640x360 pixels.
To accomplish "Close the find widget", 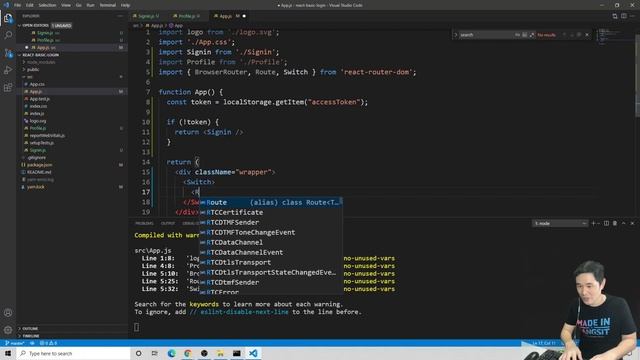I will (x=587, y=35).
